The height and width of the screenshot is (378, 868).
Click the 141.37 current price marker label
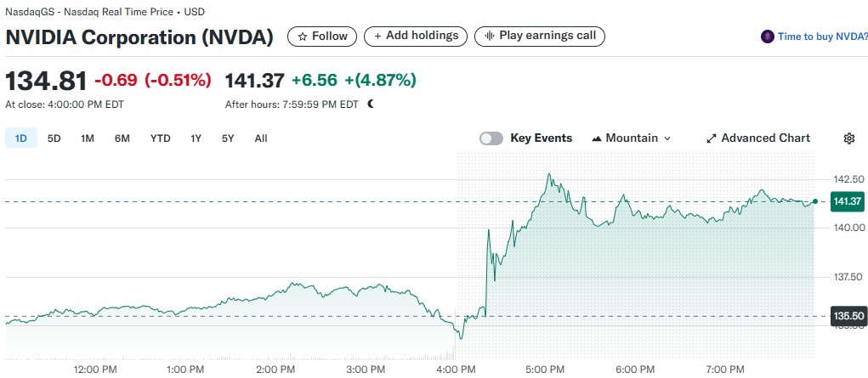point(847,201)
